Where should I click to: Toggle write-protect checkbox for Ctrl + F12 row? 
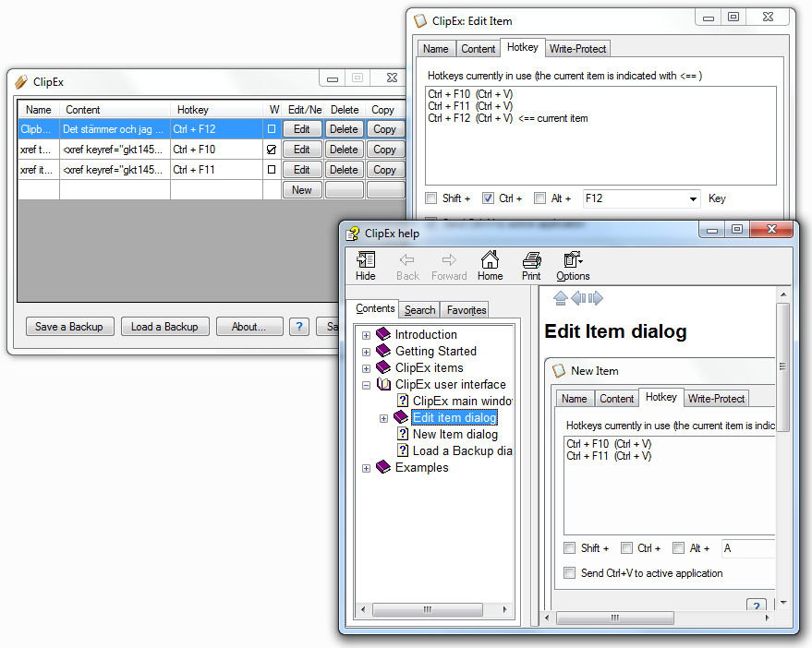[x=272, y=129]
